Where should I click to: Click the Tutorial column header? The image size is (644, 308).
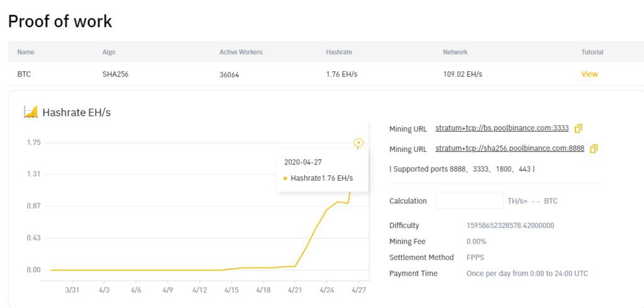pos(592,52)
